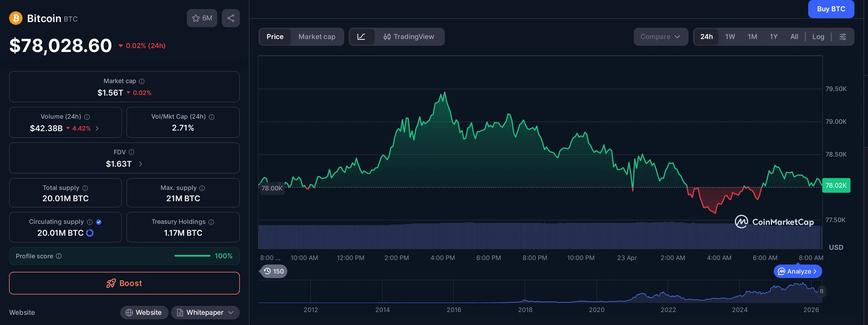Click the 1.17M BTC treasury holdings value
This screenshot has height=325, width=868.
point(183,233)
